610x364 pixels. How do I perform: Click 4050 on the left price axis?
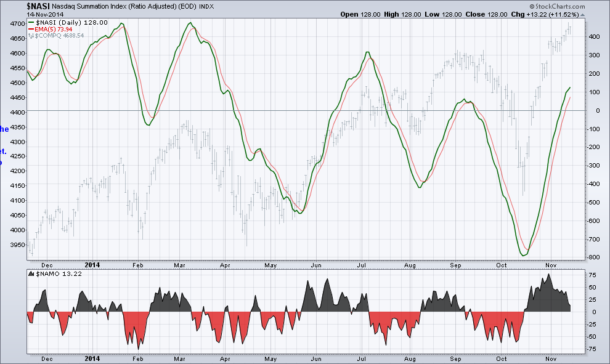17,216
